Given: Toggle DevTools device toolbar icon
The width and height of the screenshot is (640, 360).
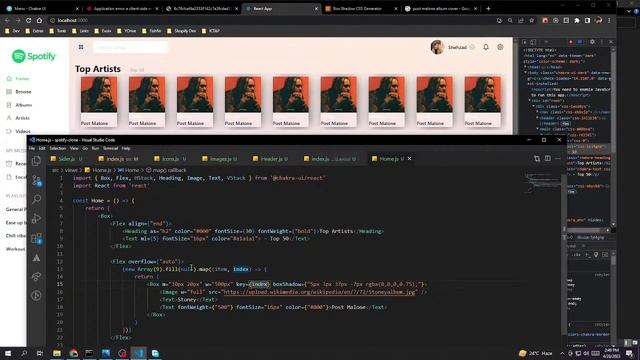Looking at the screenshot, I should tap(533, 42).
